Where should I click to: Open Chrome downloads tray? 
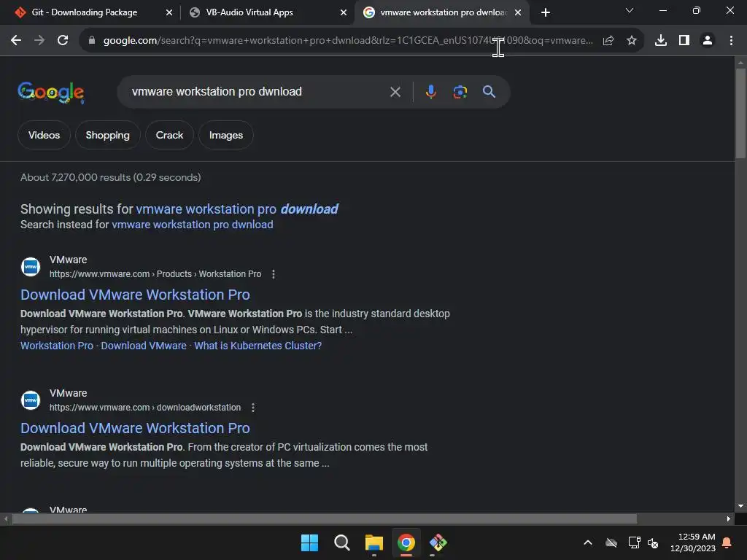(x=661, y=41)
